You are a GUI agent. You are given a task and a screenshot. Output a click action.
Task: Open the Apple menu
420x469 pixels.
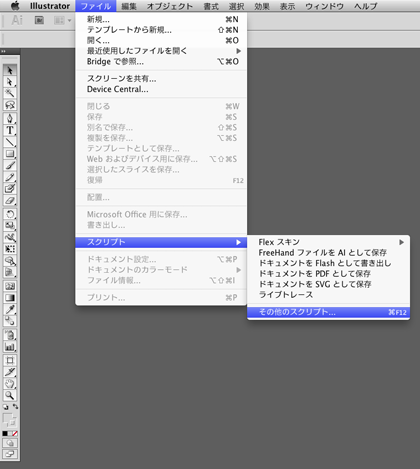(15, 6)
